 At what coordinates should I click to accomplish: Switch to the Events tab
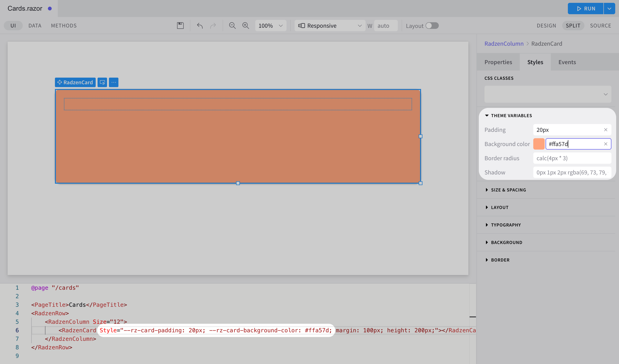click(567, 62)
